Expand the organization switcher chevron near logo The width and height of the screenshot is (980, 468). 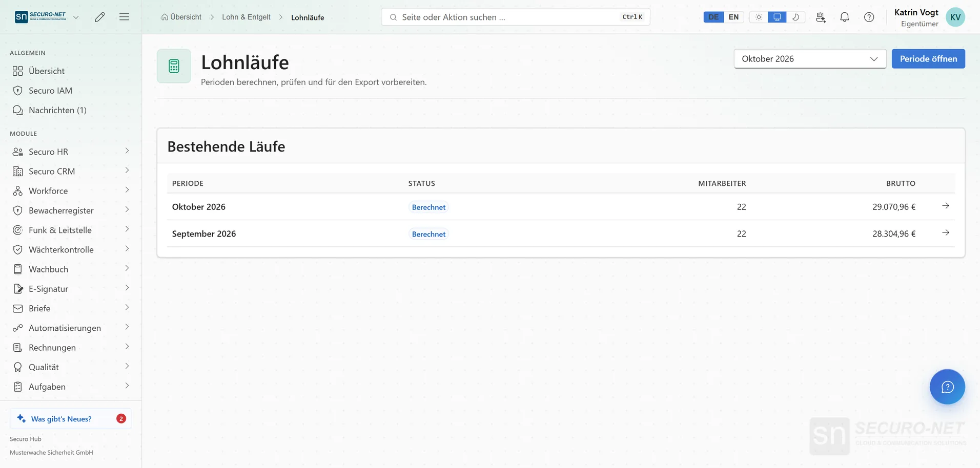76,17
